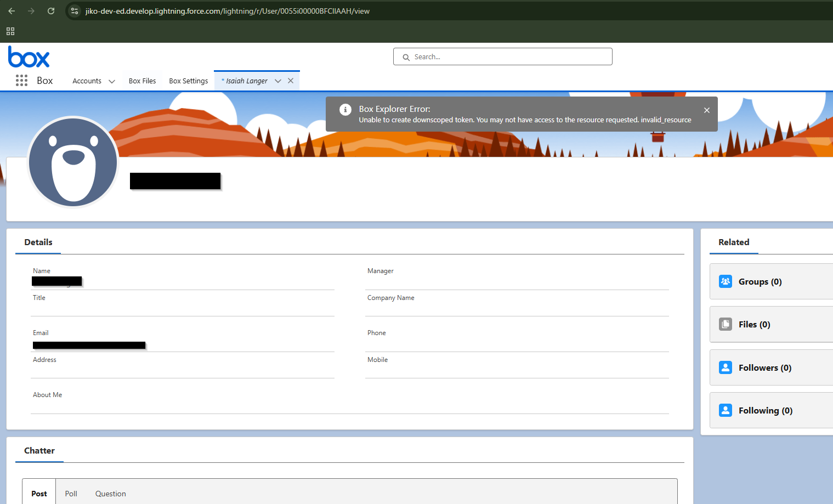The width and height of the screenshot is (833, 504).
Task: Open the Box Settings tab
Action: click(x=188, y=81)
